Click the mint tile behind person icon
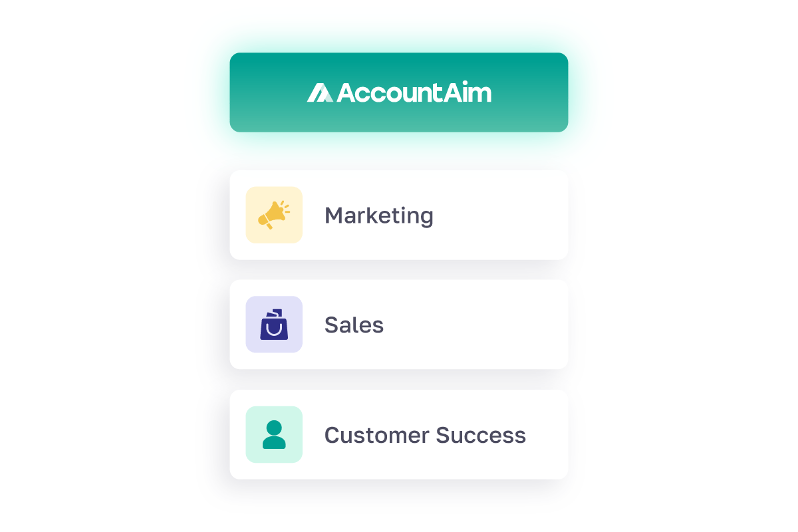The height and width of the screenshot is (532, 798). pos(274,434)
